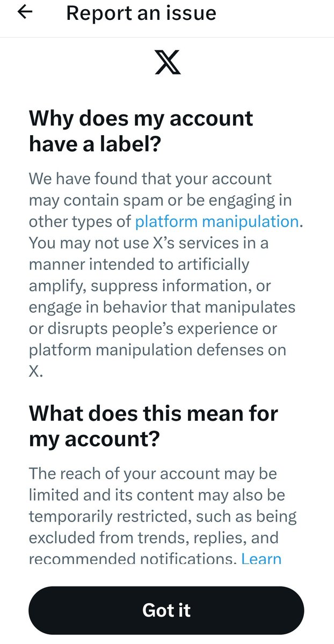Click the line "We have found that your account"
The image size is (334, 644).
click(x=150, y=178)
